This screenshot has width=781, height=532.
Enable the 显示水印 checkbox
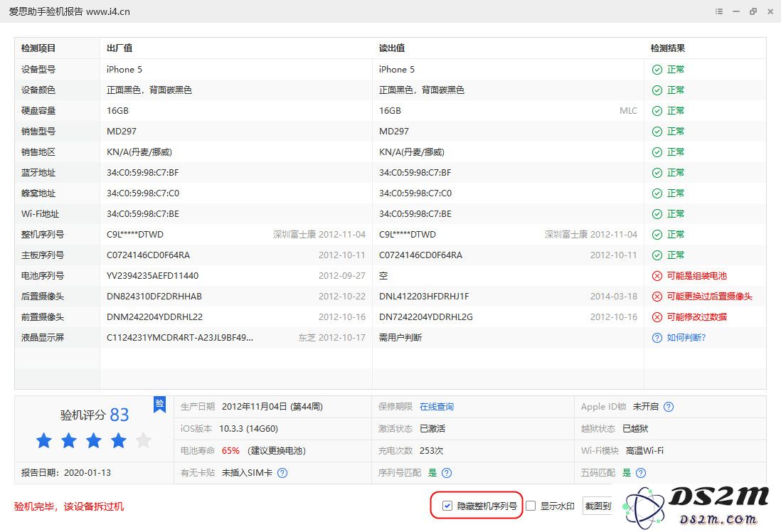pos(531,506)
